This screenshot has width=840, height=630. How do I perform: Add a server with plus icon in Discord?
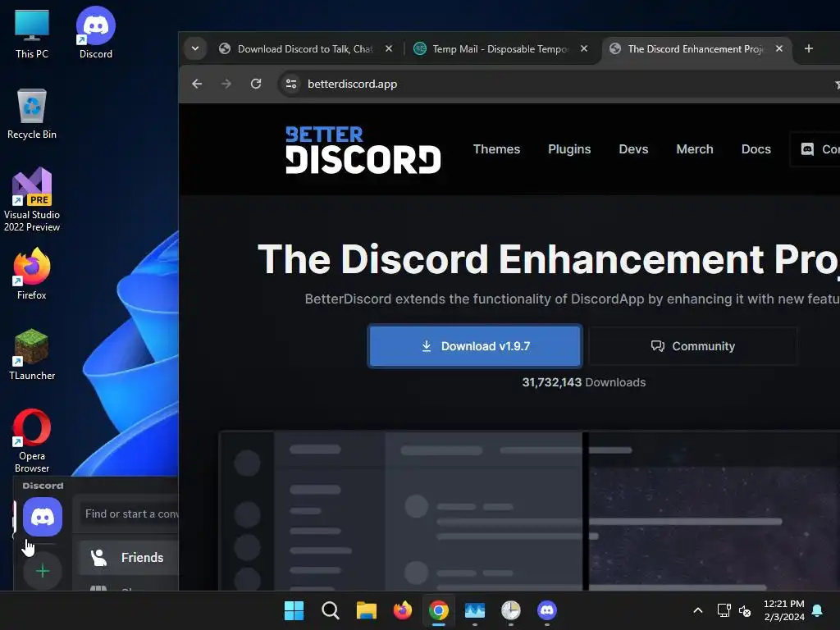coord(43,571)
